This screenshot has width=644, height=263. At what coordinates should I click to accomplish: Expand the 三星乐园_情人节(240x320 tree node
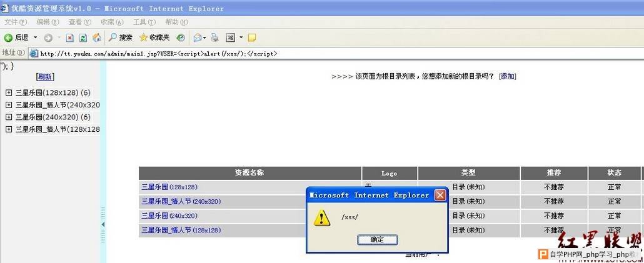9,105
